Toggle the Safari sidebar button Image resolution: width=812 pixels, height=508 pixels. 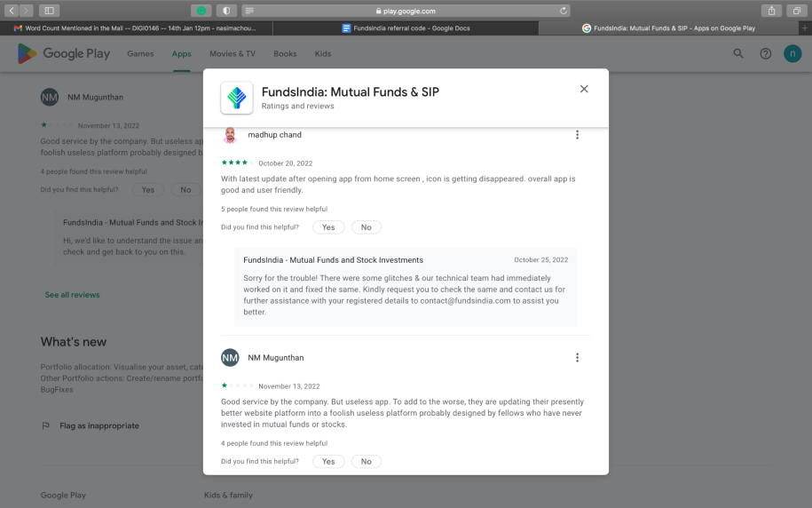(49, 11)
